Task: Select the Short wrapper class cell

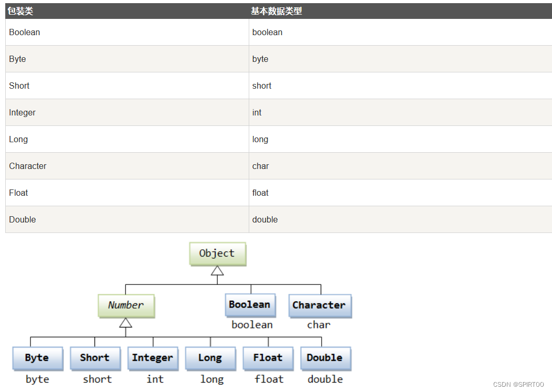Action: 127,86
